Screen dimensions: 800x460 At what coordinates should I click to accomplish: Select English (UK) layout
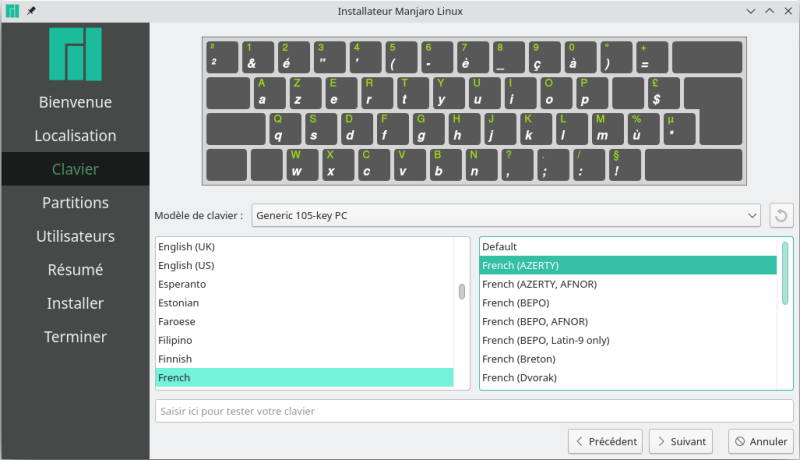pyautogui.click(x=305, y=246)
